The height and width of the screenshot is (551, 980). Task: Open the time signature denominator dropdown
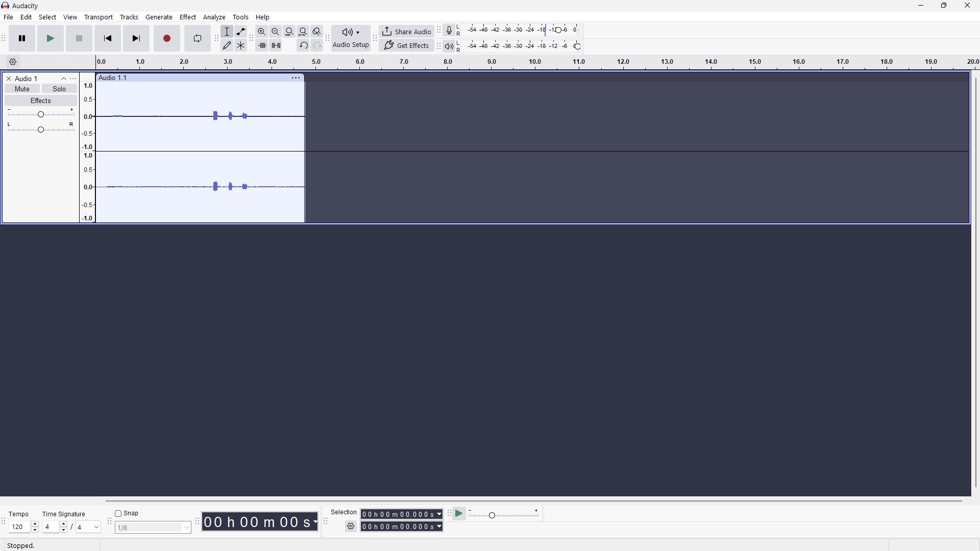pyautogui.click(x=88, y=527)
